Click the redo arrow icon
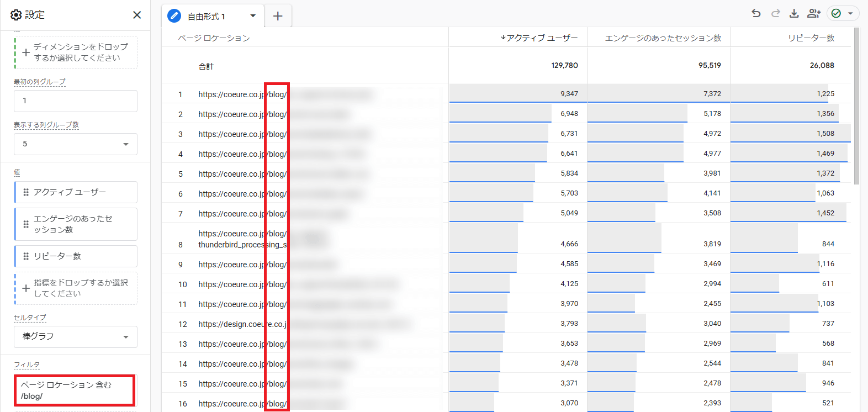This screenshot has height=412, width=868. coord(775,13)
